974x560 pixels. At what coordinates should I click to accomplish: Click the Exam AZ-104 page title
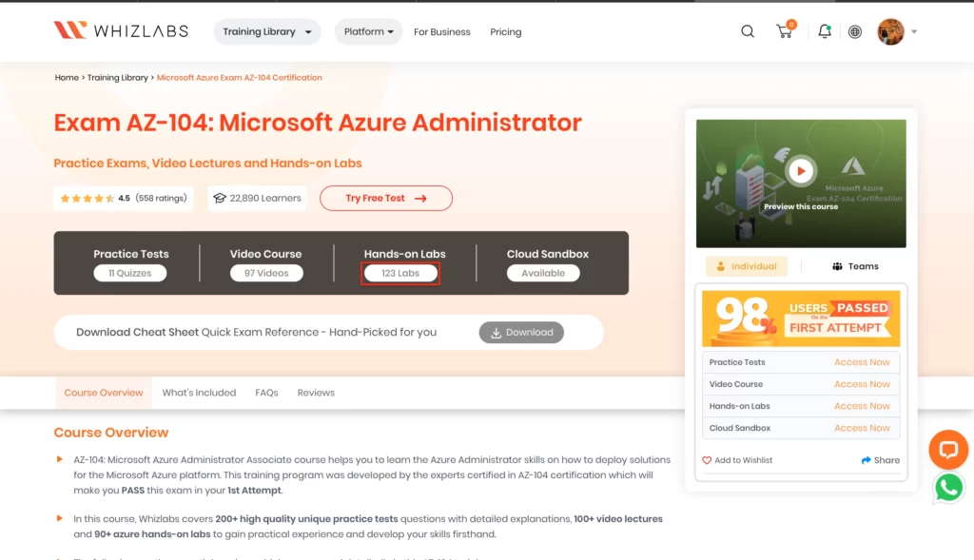318,123
